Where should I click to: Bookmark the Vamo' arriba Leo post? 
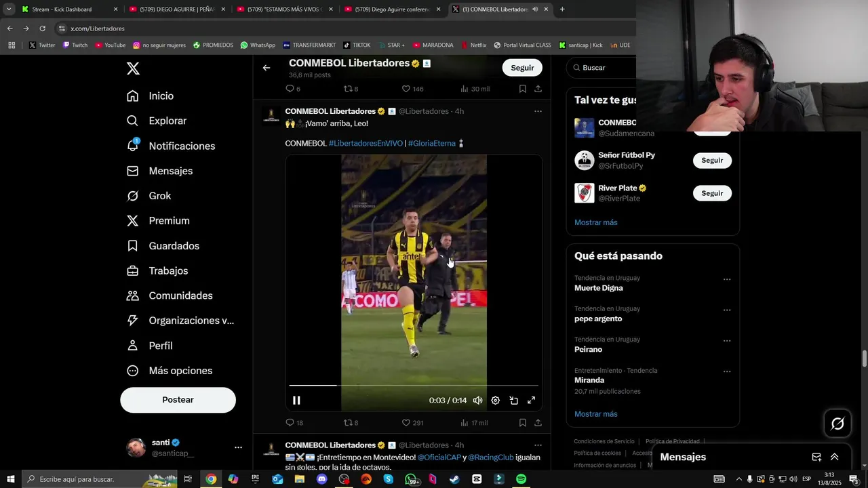[x=522, y=423]
